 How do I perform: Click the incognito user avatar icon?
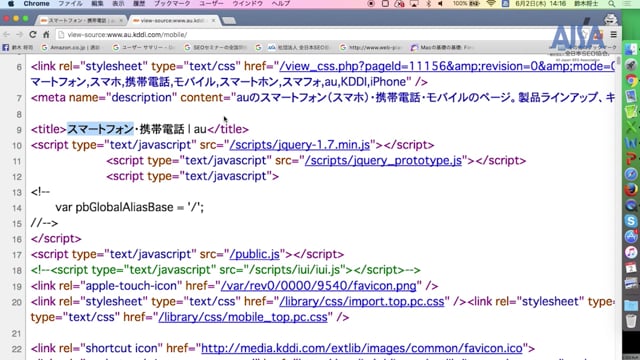[x=611, y=19]
